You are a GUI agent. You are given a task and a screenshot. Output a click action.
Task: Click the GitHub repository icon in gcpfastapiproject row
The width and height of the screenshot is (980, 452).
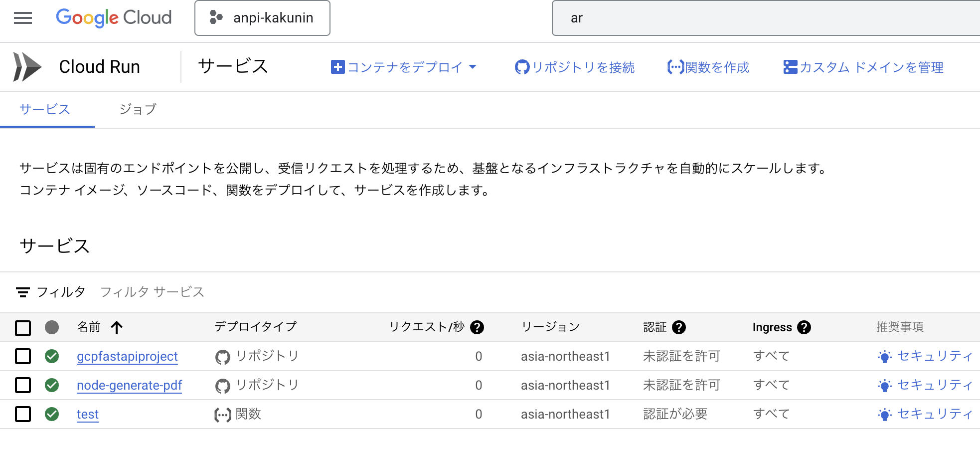222,357
